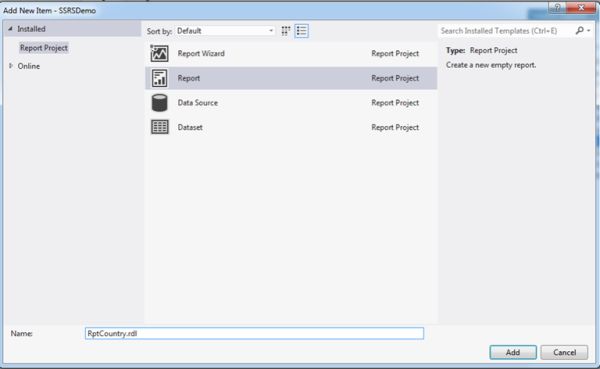The image size is (600, 369).
Task: Click 'Create a new empty report.' description
Action: click(x=491, y=65)
